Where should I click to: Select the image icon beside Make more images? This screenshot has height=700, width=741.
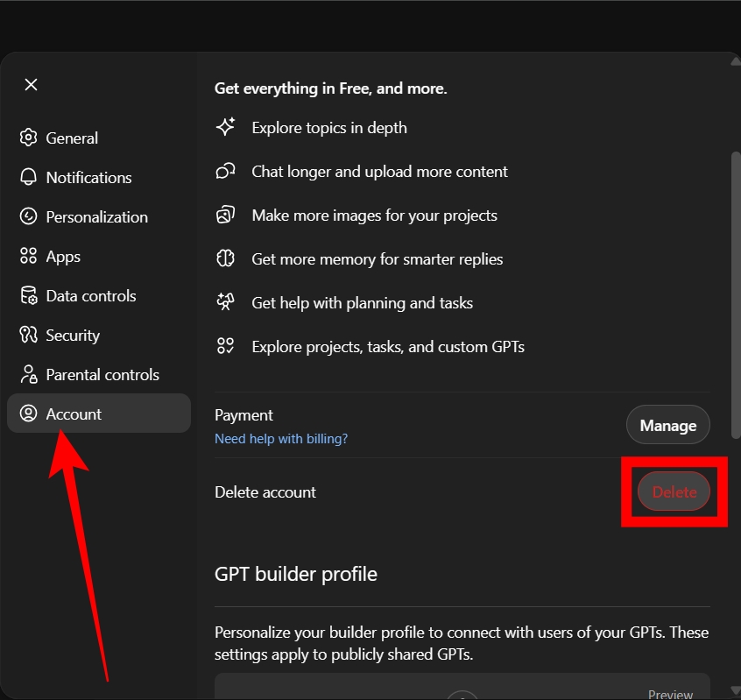click(x=225, y=215)
